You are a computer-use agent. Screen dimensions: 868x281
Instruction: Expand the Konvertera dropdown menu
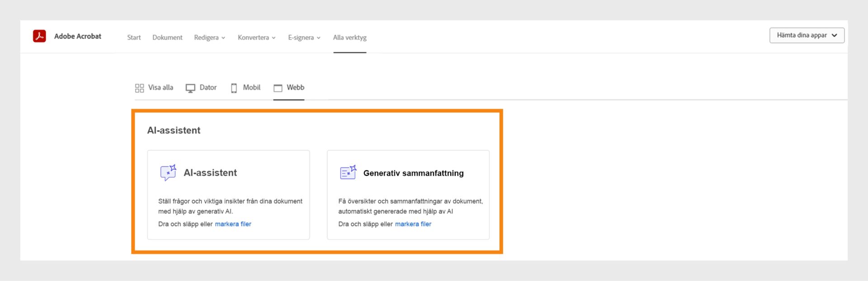(x=256, y=38)
